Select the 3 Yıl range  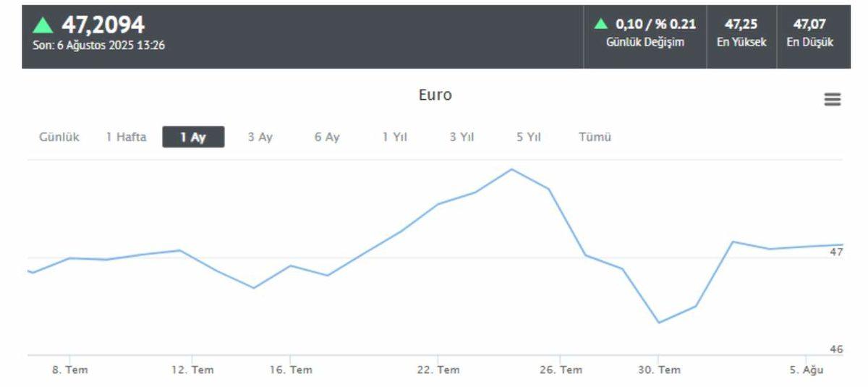coord(462,137)
